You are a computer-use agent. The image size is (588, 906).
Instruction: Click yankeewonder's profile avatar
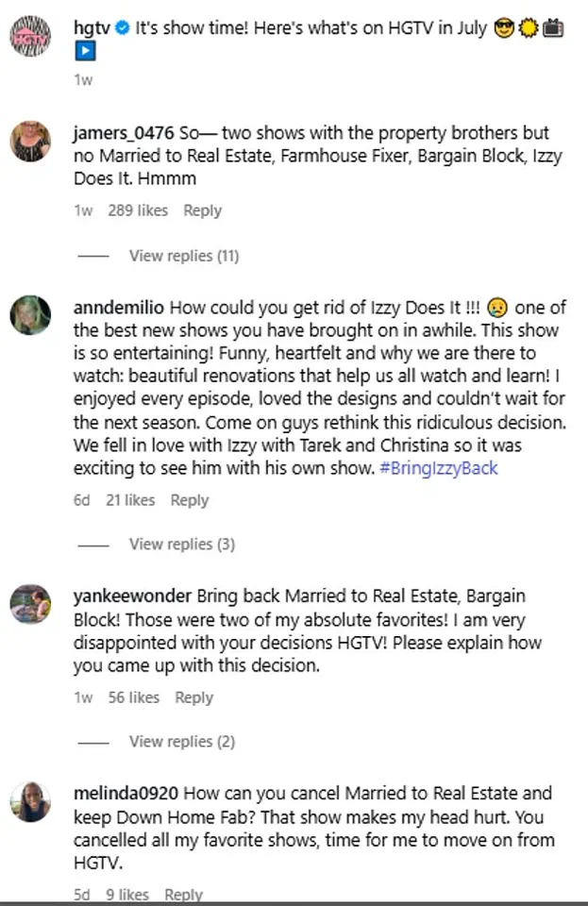(30, 605)
